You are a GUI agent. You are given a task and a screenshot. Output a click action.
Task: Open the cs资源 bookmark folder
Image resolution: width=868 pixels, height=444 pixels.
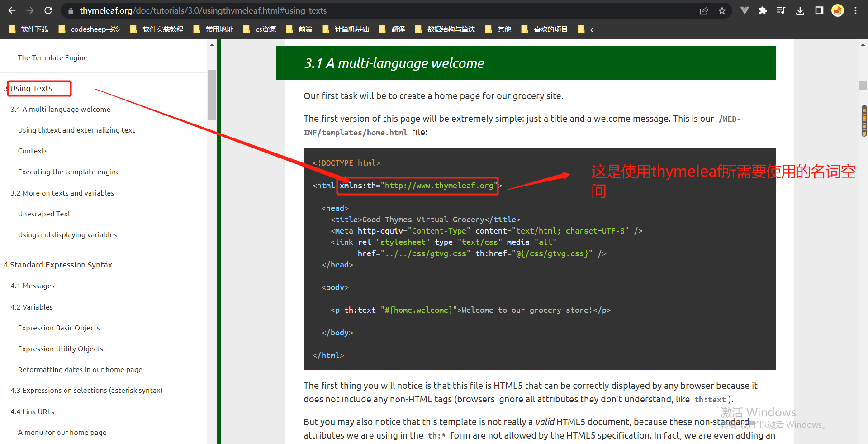[x=260, y=29]
